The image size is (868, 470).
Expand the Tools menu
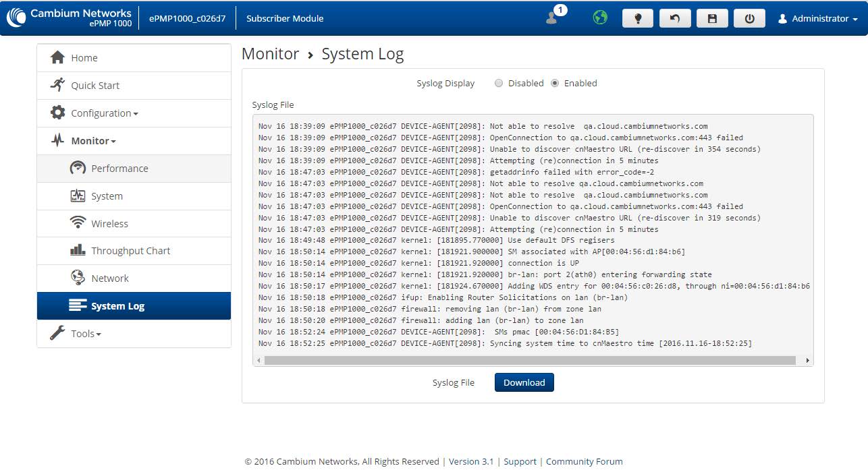pyautogui.click(x=134, y=334)
